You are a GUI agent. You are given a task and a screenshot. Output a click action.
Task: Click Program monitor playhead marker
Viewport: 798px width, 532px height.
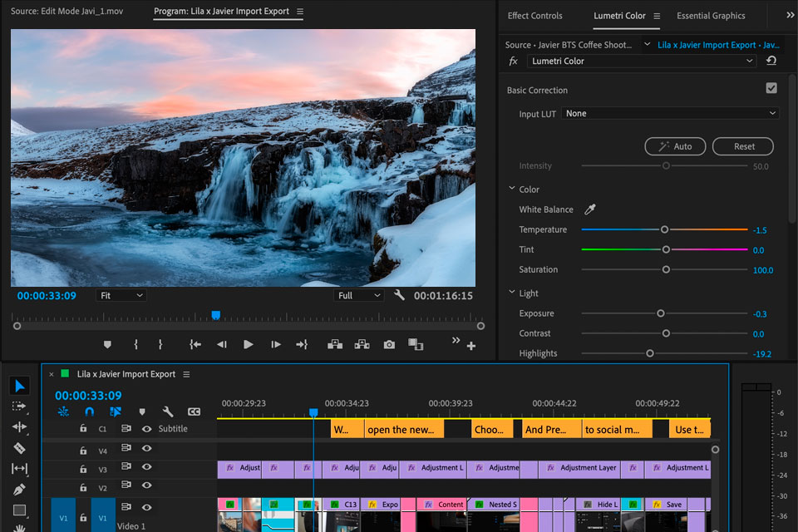[x=216, y=316]
